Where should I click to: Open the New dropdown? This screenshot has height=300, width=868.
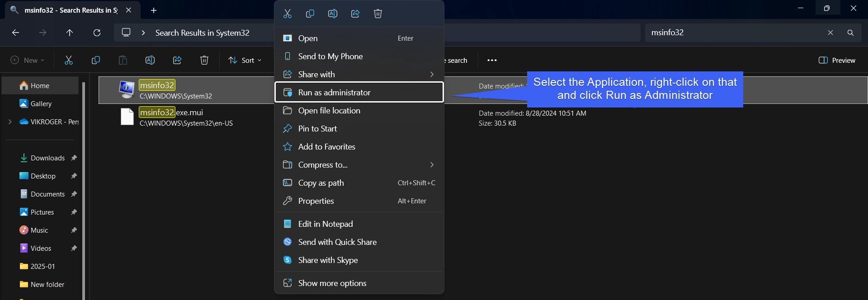pos(28,60)
